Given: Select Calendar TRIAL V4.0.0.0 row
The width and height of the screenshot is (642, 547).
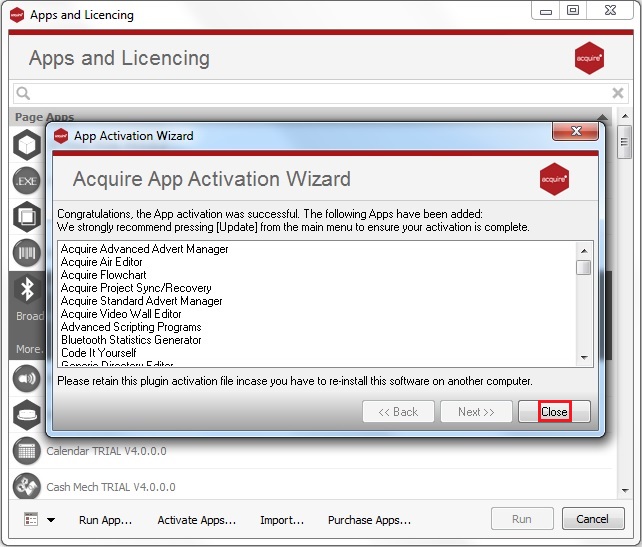Looking at the screenshot, I should [x=310, y=451].
